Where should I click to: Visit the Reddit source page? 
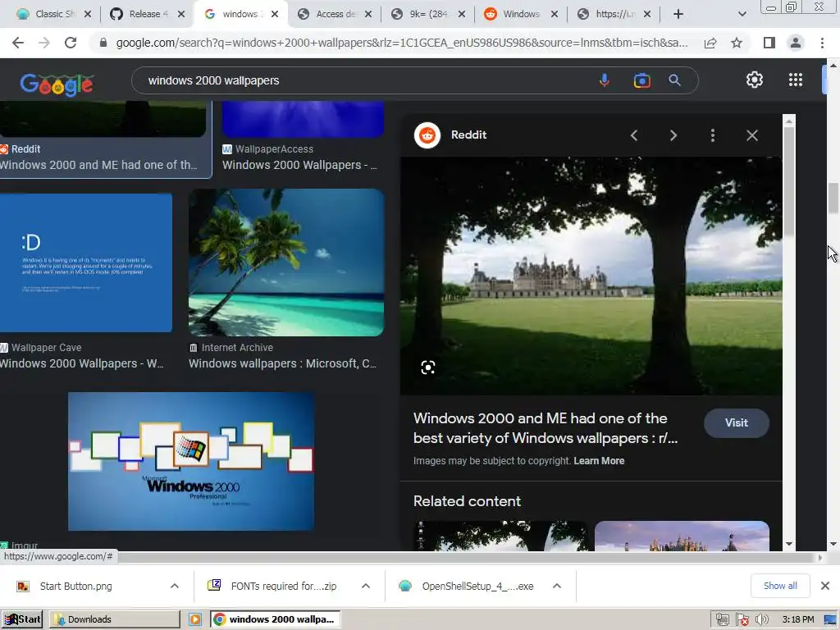pos(736,422)
